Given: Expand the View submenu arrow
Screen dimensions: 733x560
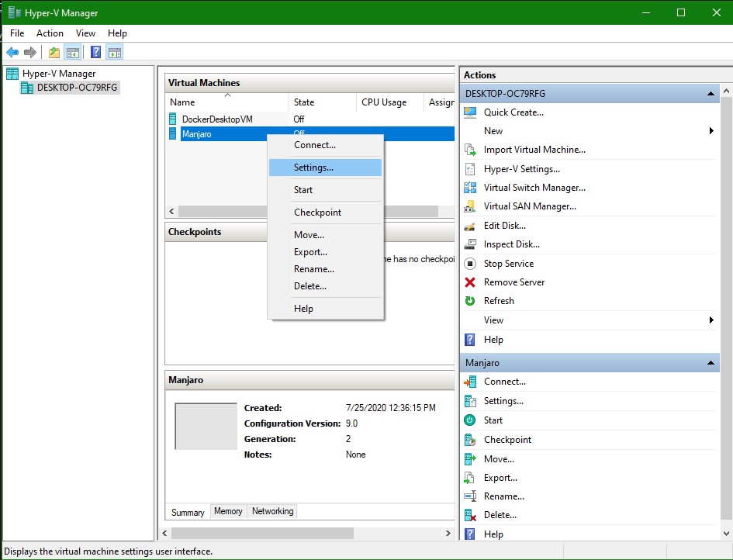Looking at the screenshot, I should pos(711,320).
